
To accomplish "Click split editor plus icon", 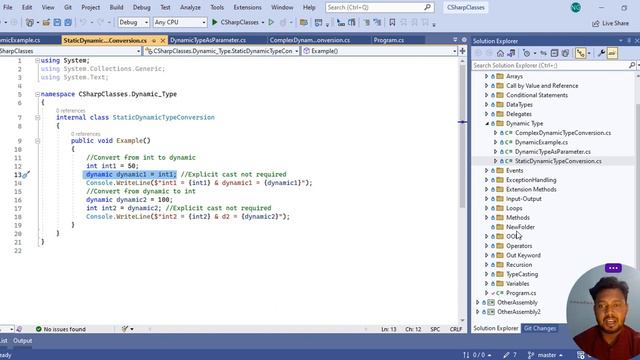I will pyautogui.click(x=462, y=51).
